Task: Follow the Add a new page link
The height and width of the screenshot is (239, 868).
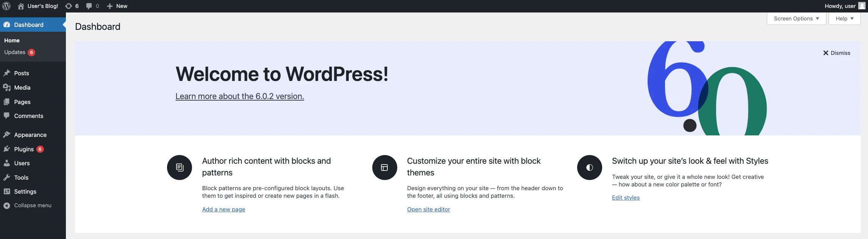Action: tap(224, 209)
